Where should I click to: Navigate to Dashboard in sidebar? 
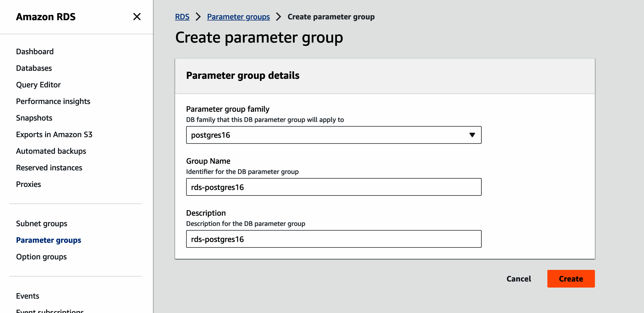pos(35,51)
